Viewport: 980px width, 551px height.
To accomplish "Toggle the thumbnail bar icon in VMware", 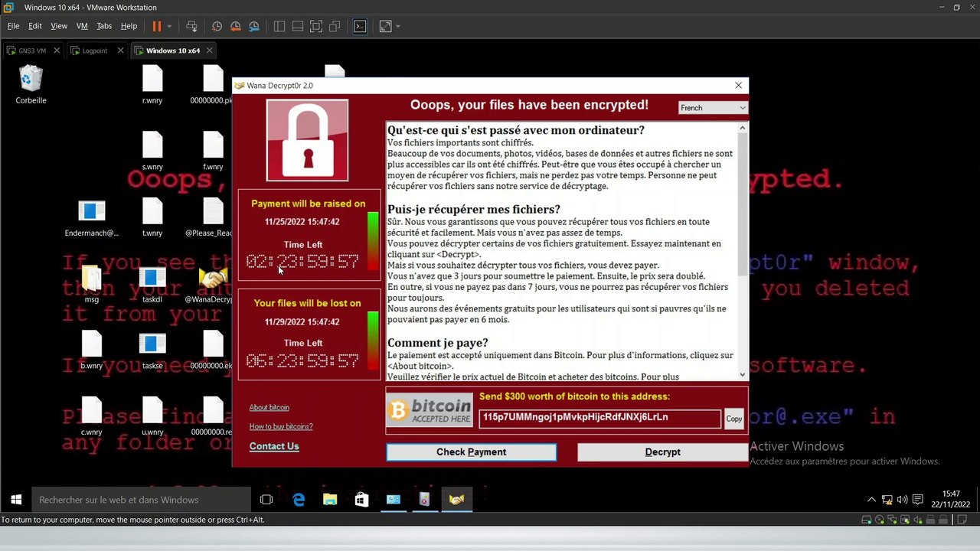I will click(298, 26).
